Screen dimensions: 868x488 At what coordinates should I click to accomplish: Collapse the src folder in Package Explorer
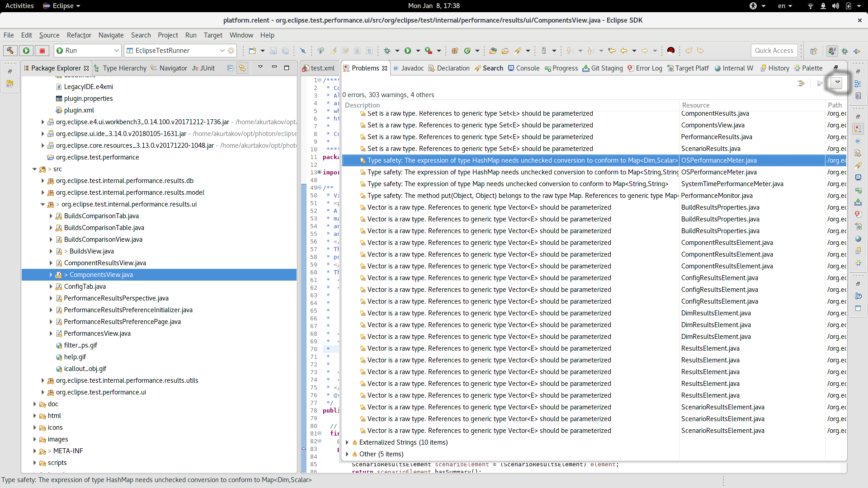[x=34, y=169]
